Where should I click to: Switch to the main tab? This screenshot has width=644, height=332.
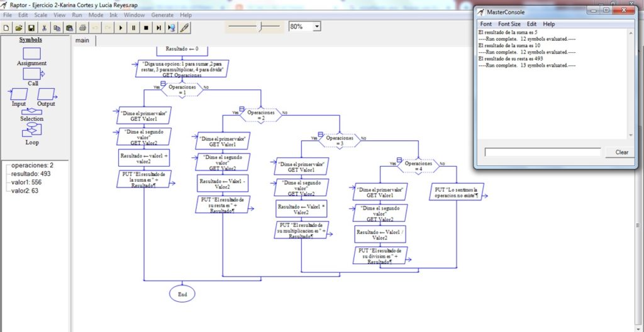pos(82,41)
